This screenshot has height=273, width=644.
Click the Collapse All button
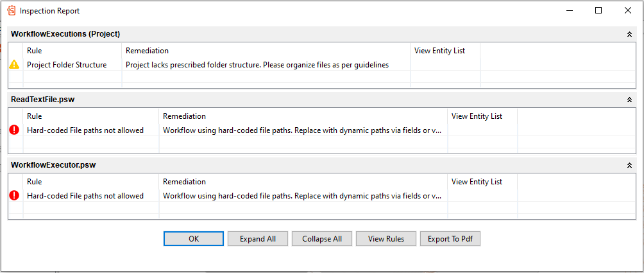tap(322, 239)
